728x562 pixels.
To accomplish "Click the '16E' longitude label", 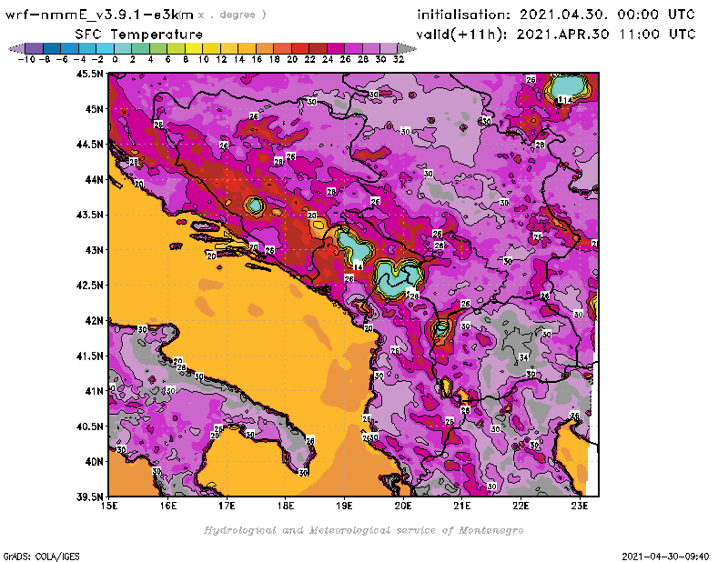I will (x=168, y=506).
